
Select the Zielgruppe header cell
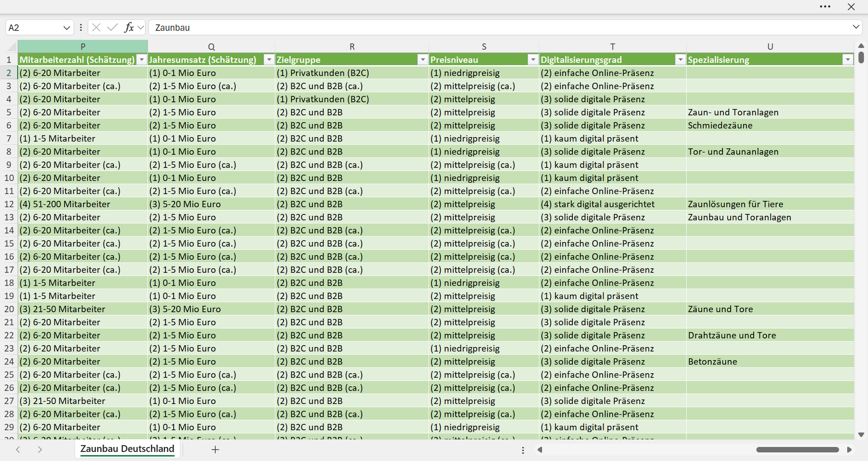352,60
